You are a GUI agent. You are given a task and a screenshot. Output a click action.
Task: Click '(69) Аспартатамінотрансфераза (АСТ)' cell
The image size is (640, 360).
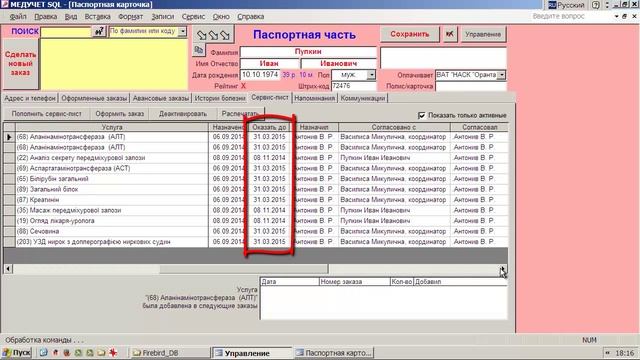pyautogui.click(x=112, y=168)
